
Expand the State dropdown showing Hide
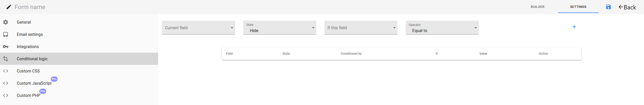(280, 27)
